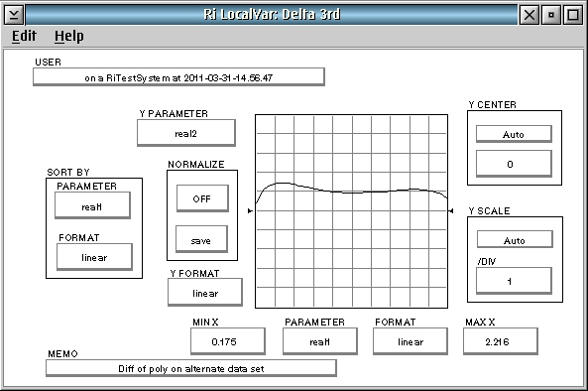588x391 pixels.
Task: Click the MEMO field with Diff of poly text
Action: point(190,368)
